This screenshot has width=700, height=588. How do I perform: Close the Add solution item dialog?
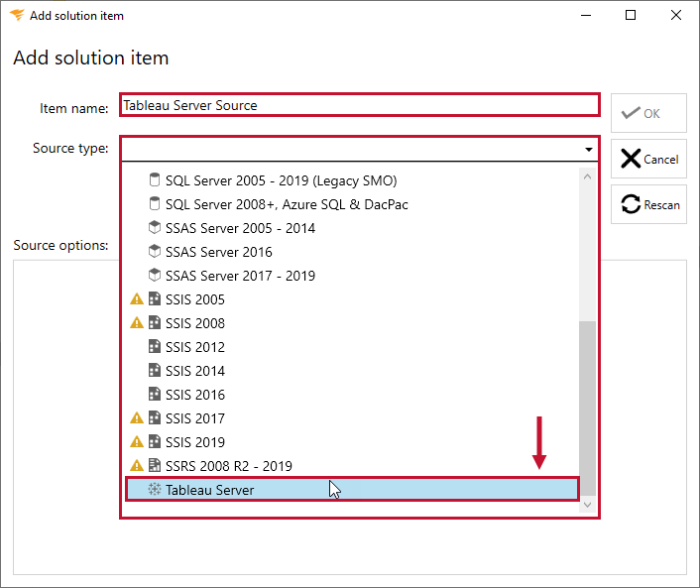click(x=676, y=15)
